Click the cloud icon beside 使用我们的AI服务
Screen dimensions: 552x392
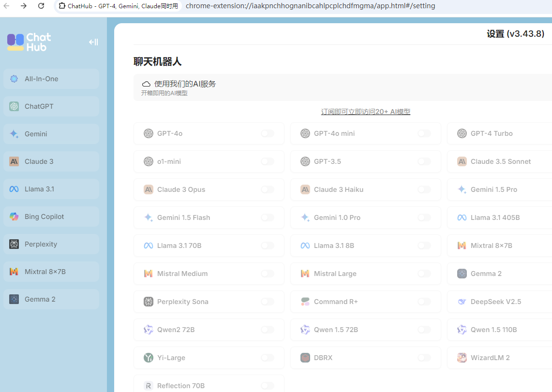click(x=146, y=84)
